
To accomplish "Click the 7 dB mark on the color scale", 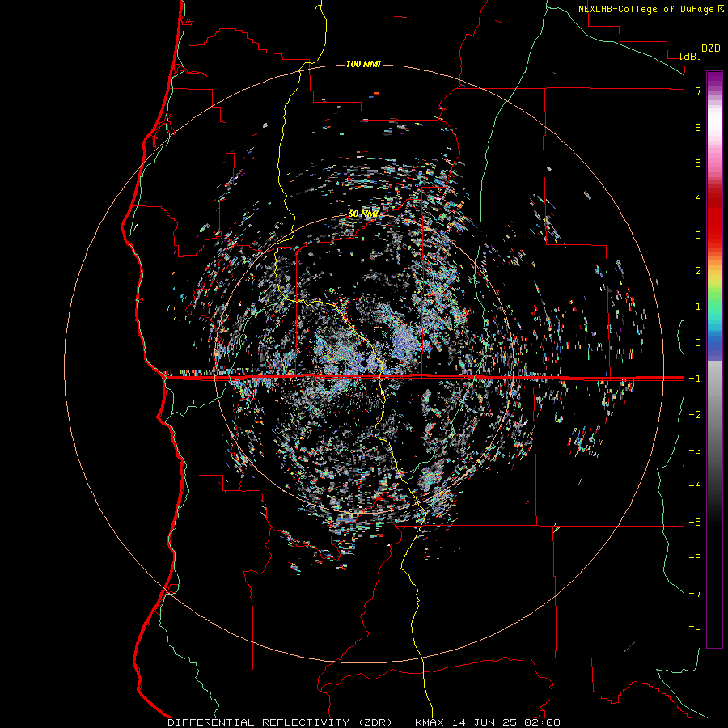I will (x=698, y=91).
